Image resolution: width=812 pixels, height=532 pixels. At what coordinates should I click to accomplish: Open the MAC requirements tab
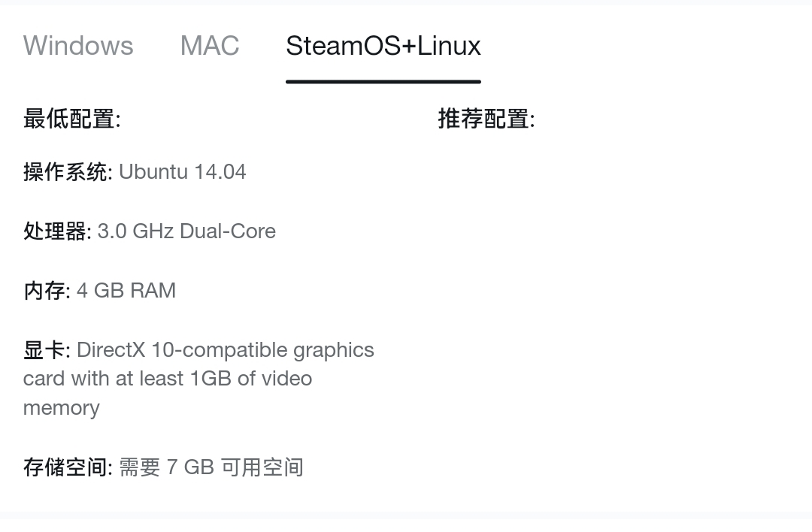[x=210, y=46]
